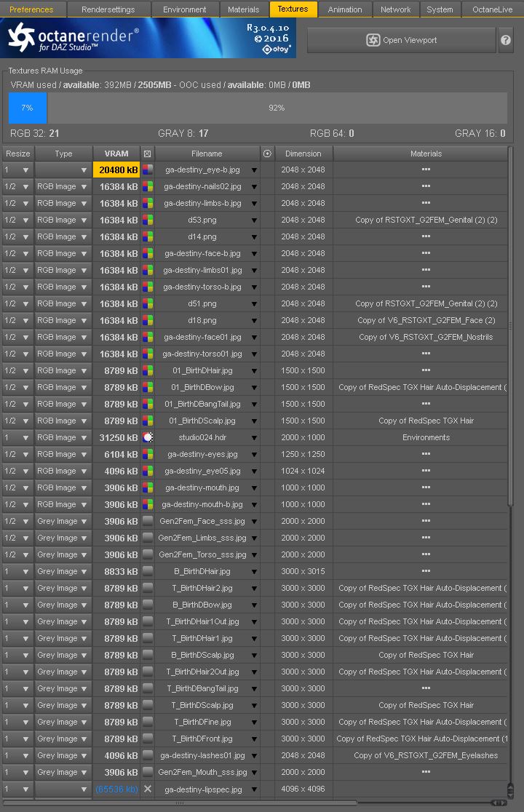Click the grey icon for B_BirthDHair.jpg
Viewport: 524px width, 812px height.
click(148, 571)
